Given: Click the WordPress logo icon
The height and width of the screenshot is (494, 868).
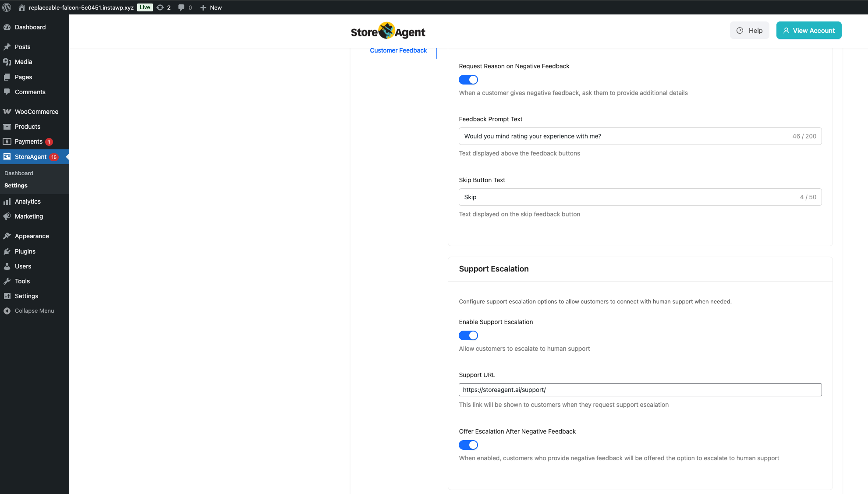Looking at the screenshot, I should pyautogui.click(x=7, y=7).
